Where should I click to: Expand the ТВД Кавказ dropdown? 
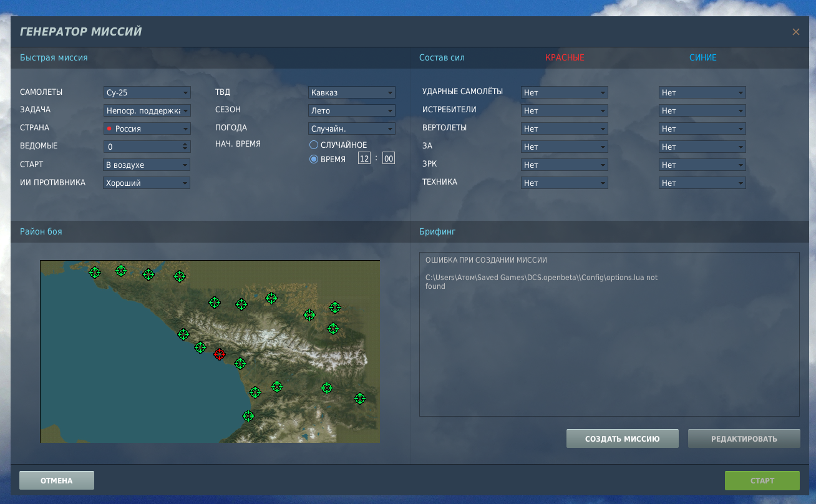click(x=352, y=92)
